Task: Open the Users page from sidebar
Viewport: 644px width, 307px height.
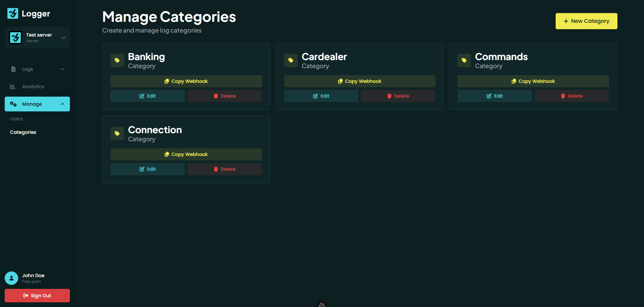Action: click(x=16, y=119)
